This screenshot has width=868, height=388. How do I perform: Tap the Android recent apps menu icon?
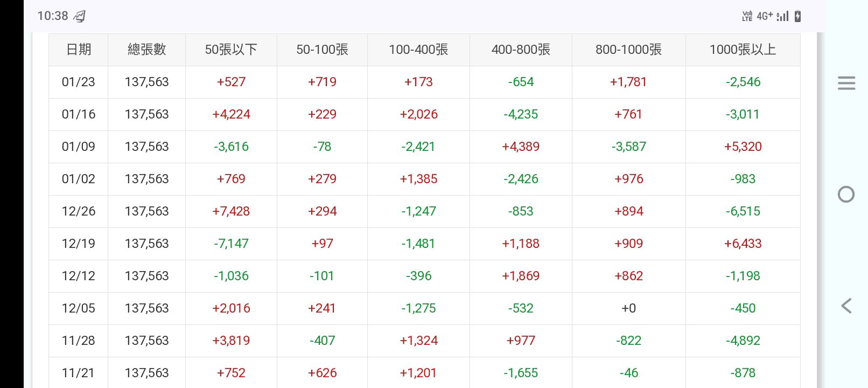(x=846, y=83)
